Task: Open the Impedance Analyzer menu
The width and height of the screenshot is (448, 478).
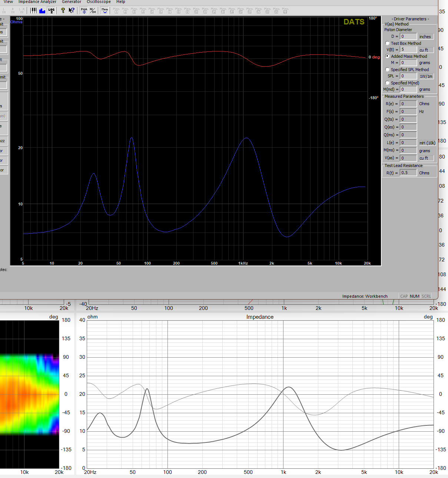Action: coord(37,2)
